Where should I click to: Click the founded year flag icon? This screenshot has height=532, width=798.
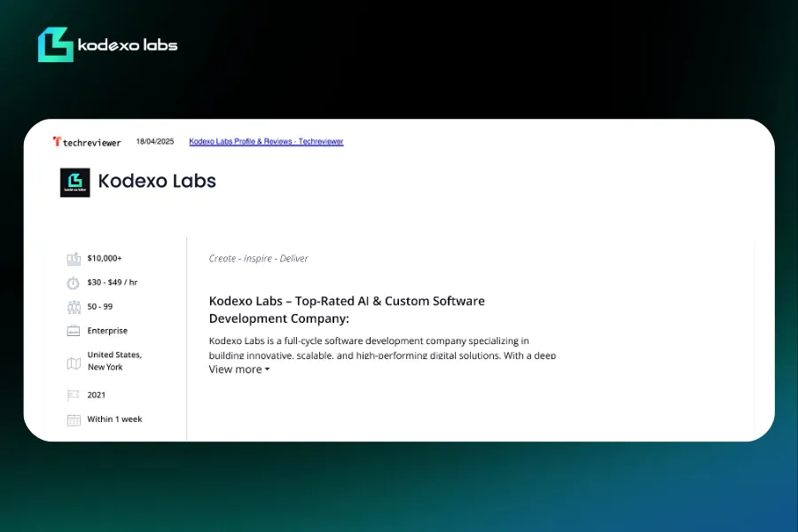coord(74,395)
